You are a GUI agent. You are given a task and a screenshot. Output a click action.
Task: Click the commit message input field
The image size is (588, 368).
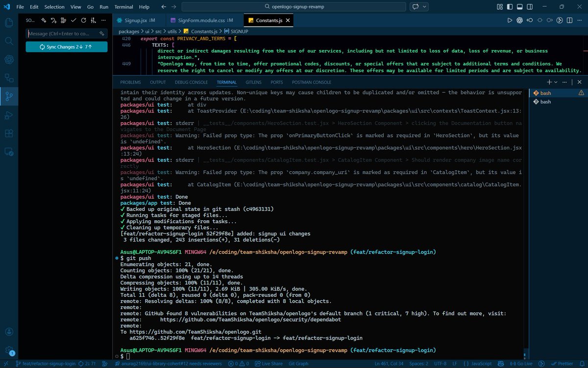(66, 34)
